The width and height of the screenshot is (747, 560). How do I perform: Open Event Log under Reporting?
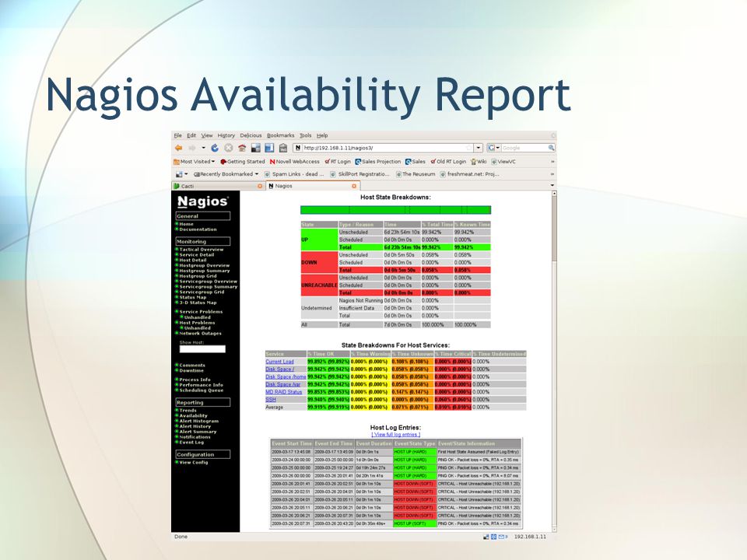pyautogui.click(x=191, y=443)
